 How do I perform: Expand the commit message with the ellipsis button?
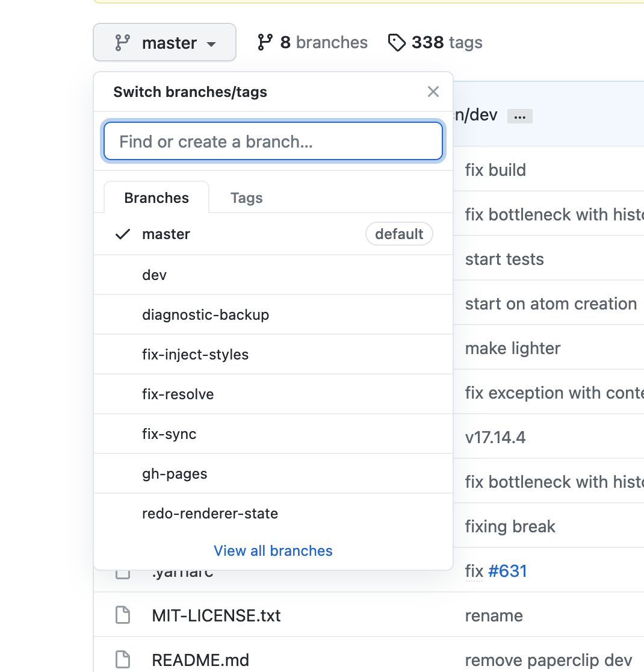519,116
